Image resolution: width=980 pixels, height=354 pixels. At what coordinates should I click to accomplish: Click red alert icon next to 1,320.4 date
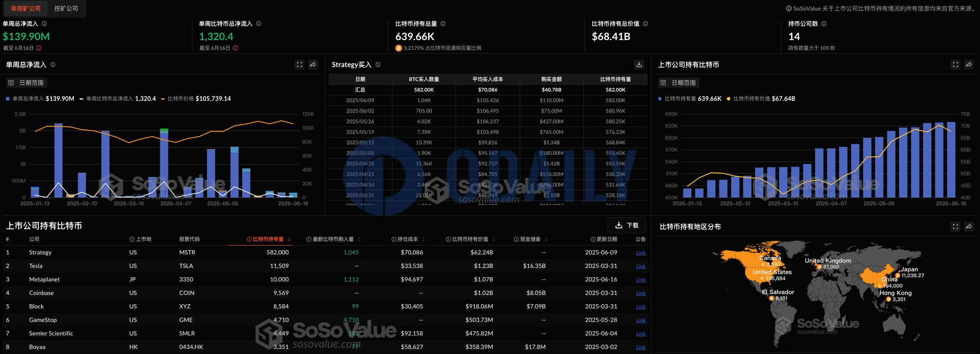pyautogui.click(x=235, y=48)
